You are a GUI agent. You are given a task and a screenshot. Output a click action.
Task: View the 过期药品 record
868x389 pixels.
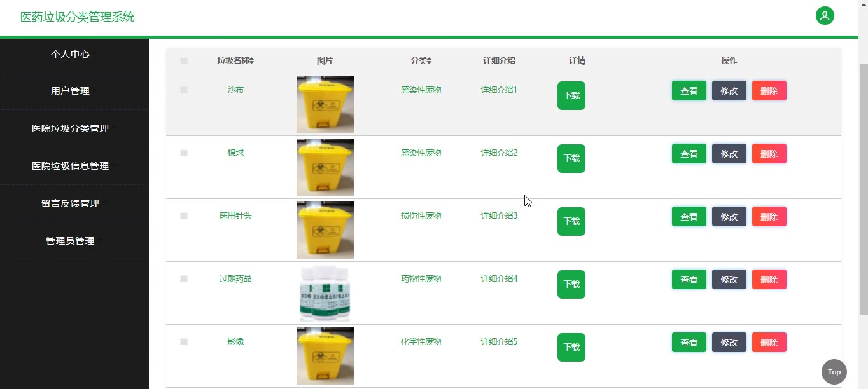pyautogui.click(x=689, y=280)
